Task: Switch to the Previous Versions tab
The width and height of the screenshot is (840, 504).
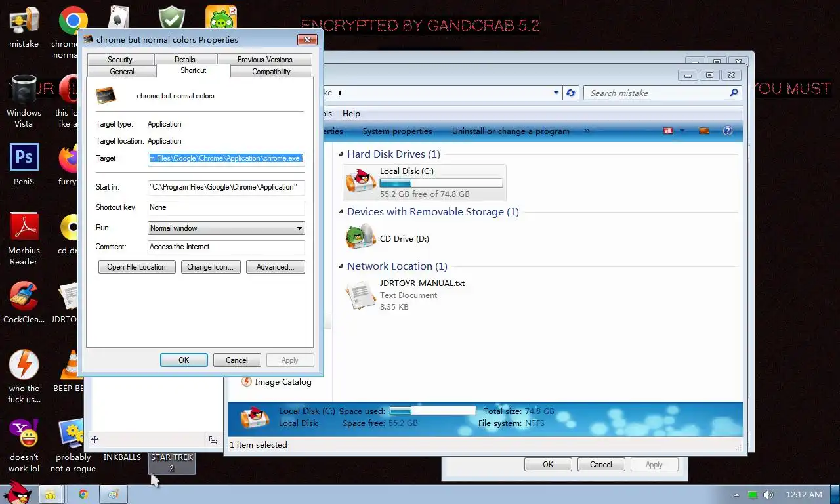Action: click(x=265, y=59)
